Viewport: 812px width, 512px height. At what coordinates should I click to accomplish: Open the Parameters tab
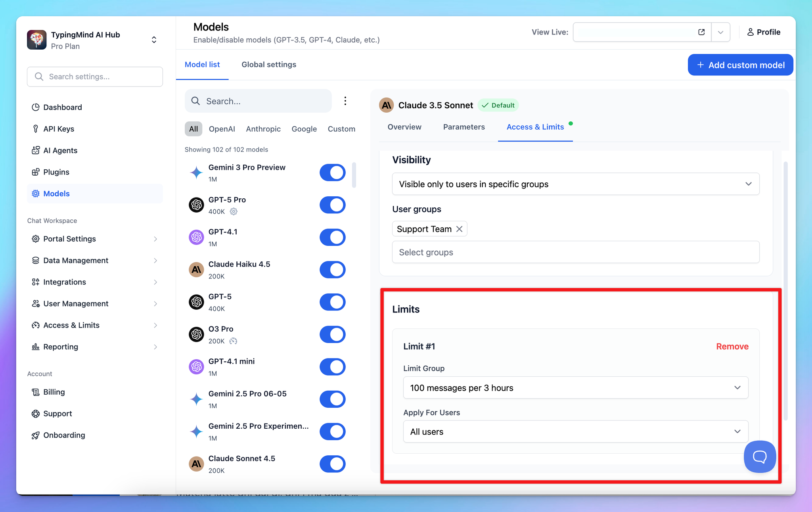463,127
